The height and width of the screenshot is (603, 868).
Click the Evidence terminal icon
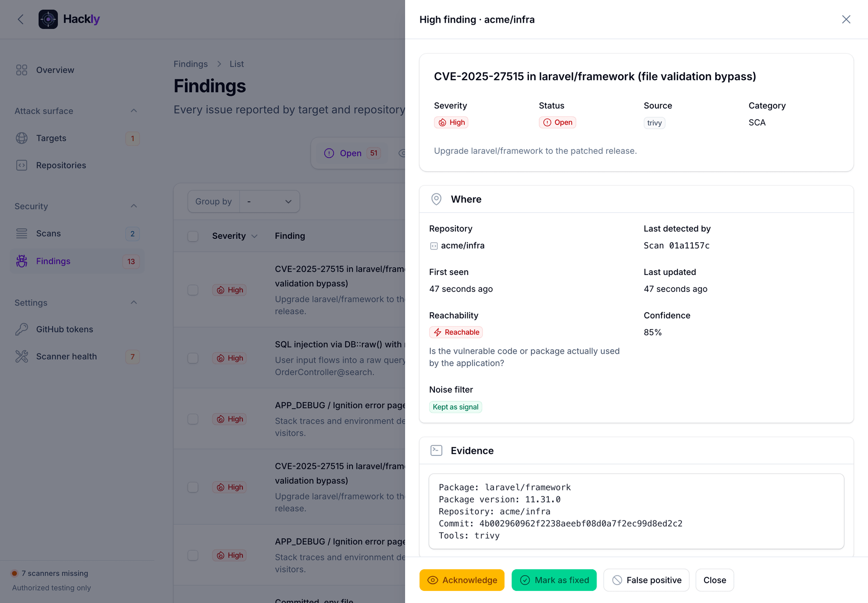click(x=436, y=451)
